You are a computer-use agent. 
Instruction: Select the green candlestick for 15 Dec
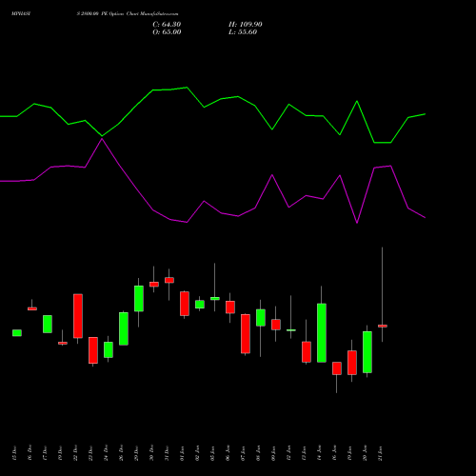17,333
